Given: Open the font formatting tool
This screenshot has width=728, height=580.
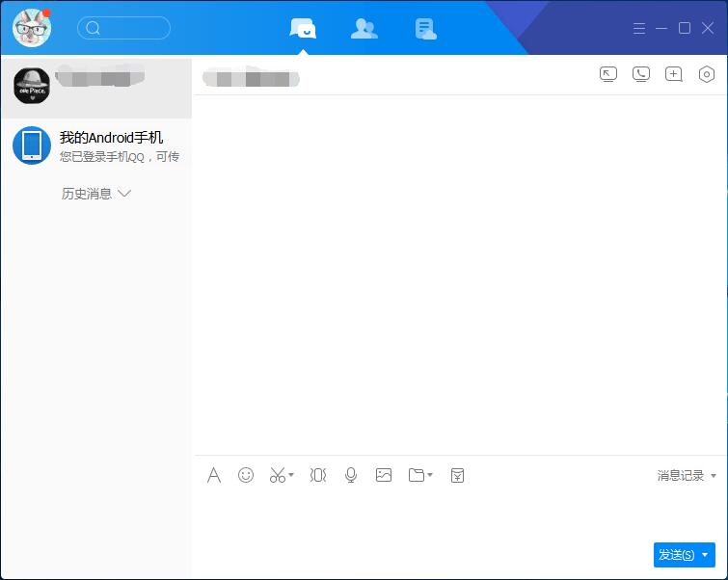Looking at the screenshot, I should 214,475.
